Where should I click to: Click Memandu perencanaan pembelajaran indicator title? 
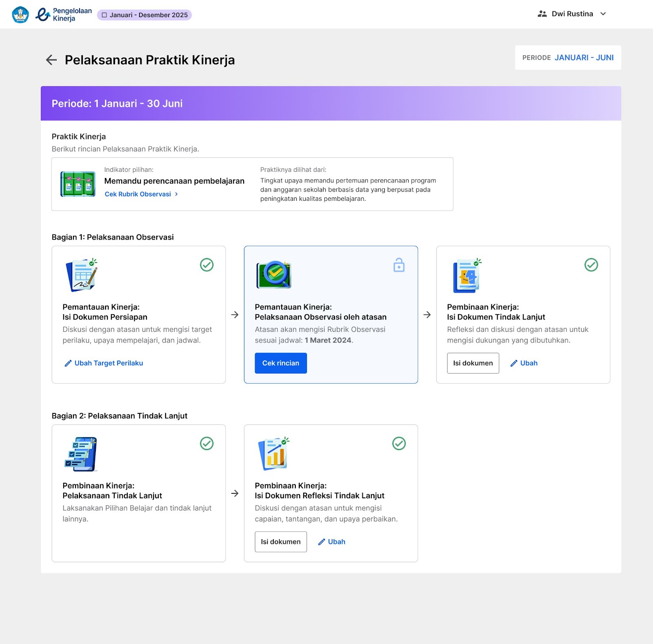[x=174, y=181]
